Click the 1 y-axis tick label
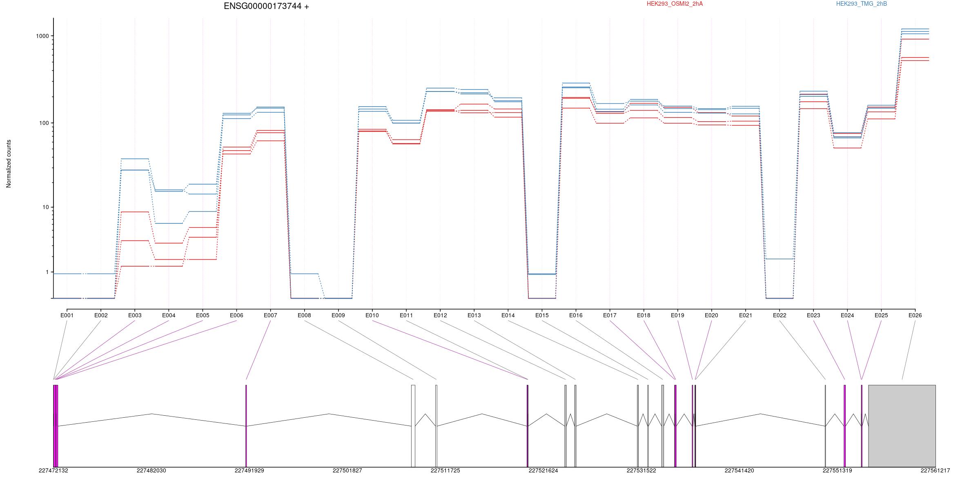Image resolution: width=980 pixels, height=490 pixels. click(47, 272)
